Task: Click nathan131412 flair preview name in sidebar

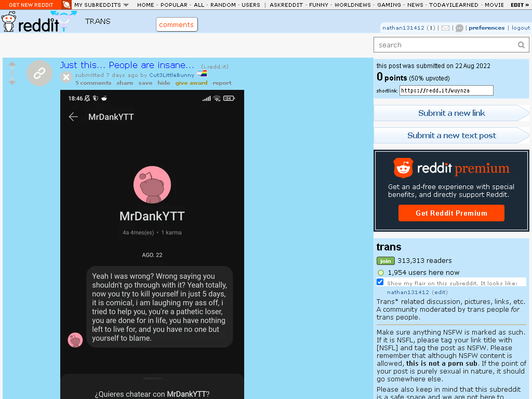Action: 408,292
